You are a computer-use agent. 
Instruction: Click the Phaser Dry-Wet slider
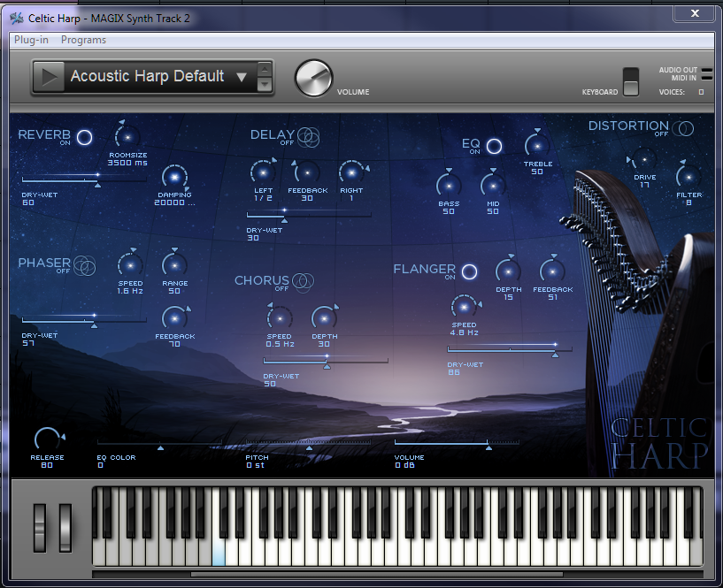tap(84, 321)
